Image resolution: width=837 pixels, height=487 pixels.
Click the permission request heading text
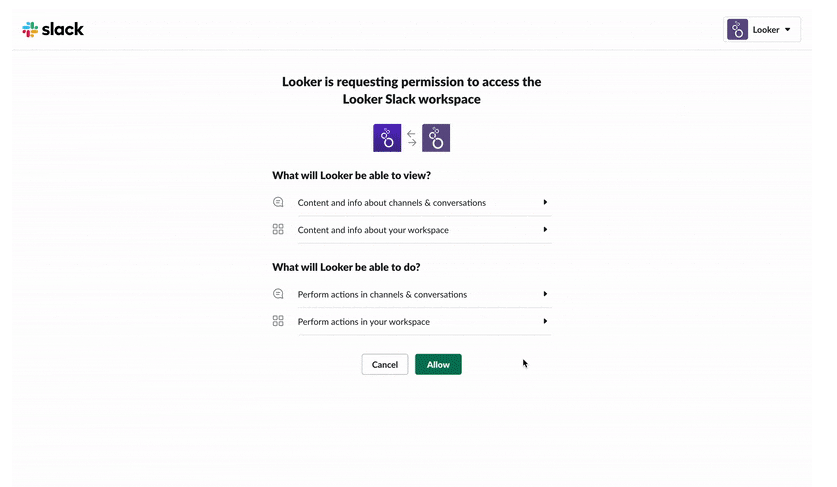pyautogui.click(x=412, y=90)
